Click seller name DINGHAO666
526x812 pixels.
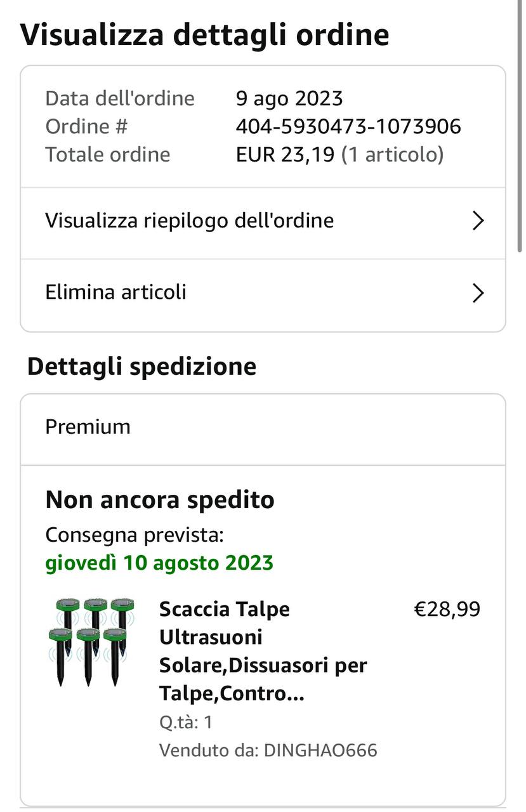pyautogui.click(x=320, y=750)
